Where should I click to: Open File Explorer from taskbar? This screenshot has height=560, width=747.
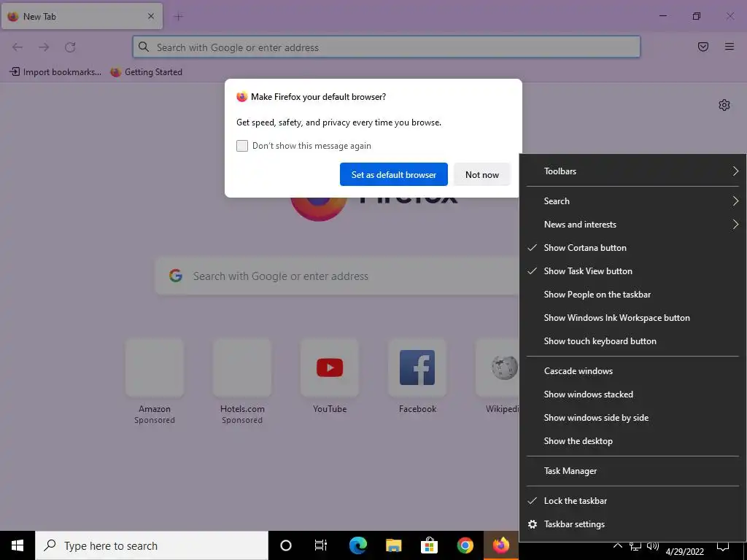tap(393, 545)
